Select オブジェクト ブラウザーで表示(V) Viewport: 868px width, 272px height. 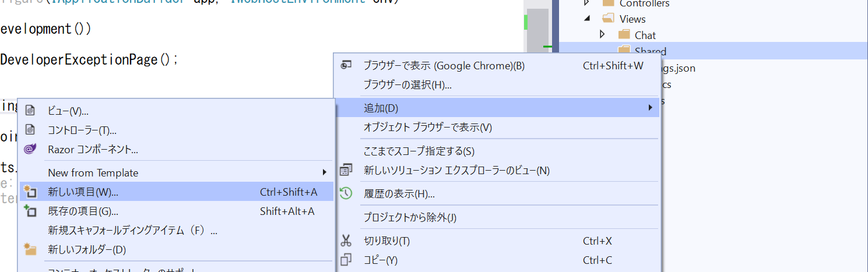(497, 127)
